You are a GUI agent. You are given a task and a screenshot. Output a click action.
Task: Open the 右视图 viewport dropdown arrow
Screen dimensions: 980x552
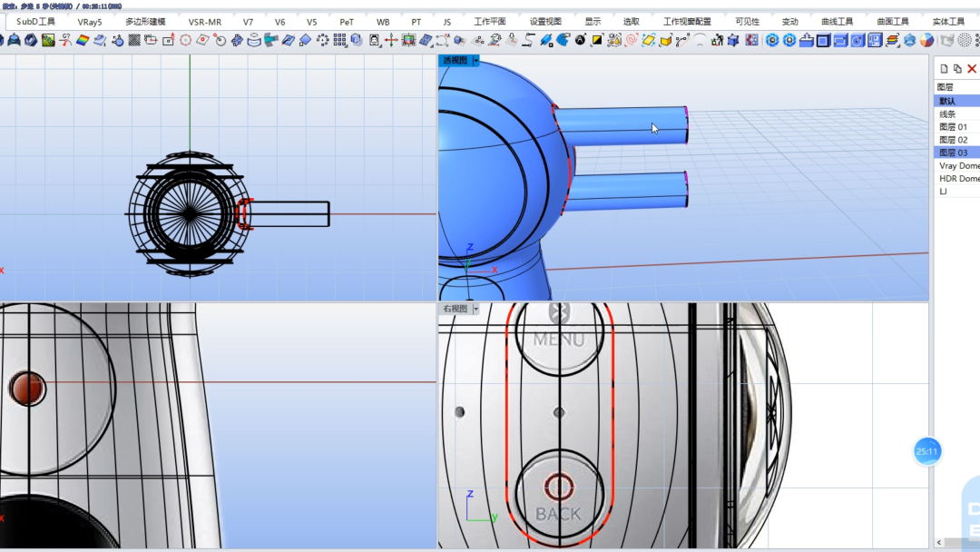475,309
